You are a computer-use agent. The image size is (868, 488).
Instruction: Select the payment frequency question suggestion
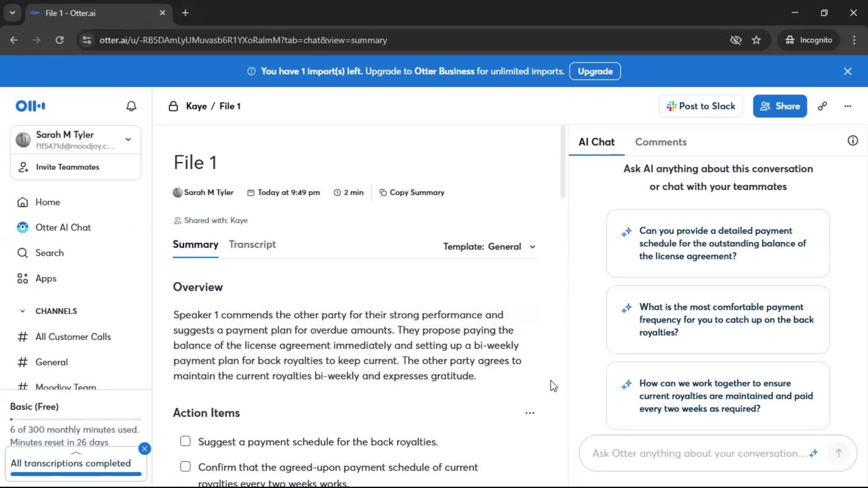[718, 320]
